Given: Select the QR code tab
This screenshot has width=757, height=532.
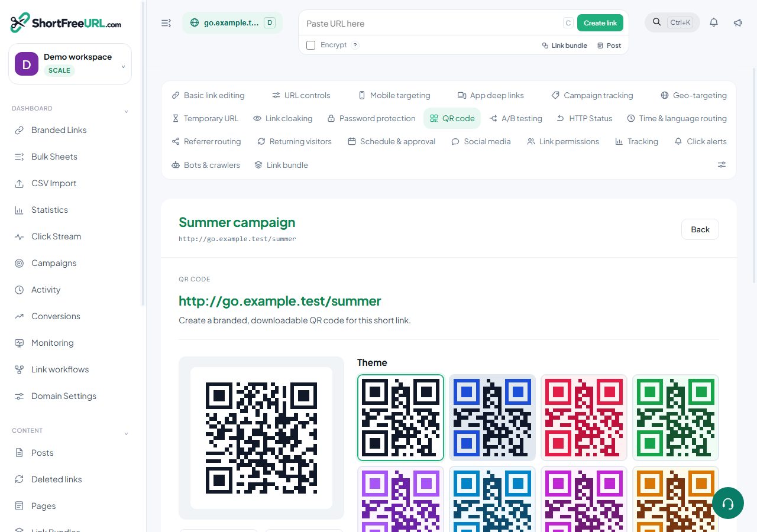Looking at the screenshot, I should pos(452,118).
